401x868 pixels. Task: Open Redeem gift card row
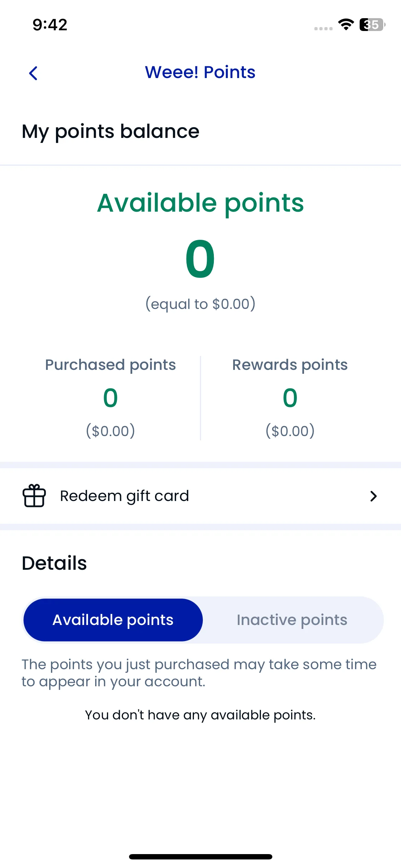(x=200, y=496)
